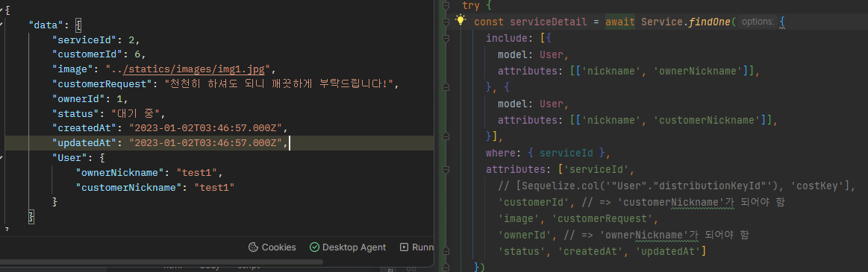Select the "ownerId" key in JSON response

coord(78,99)
